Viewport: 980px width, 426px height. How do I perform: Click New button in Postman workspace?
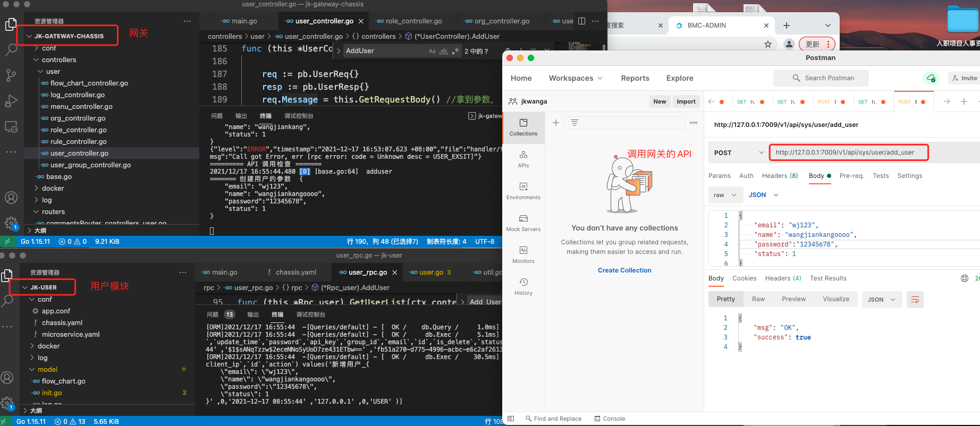click(x=660, y=101)
